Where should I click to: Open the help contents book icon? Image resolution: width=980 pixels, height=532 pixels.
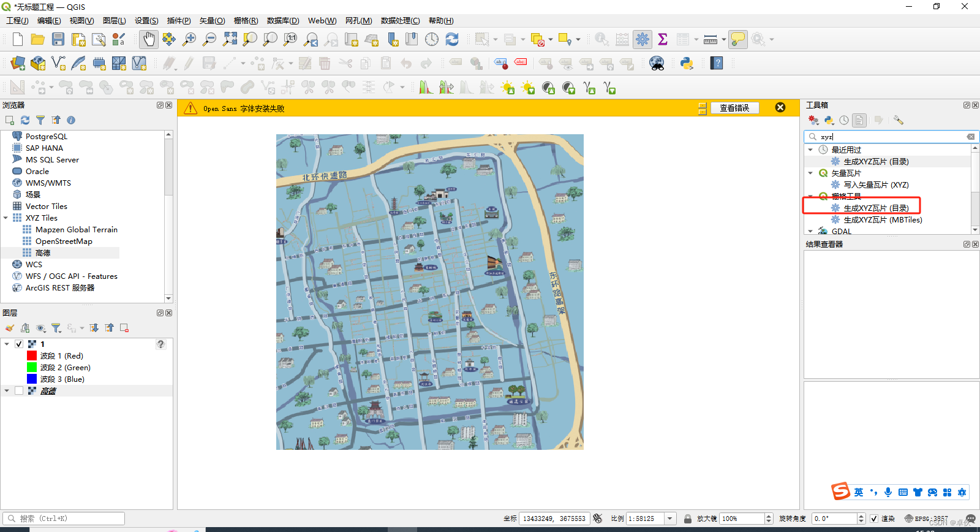coord(717,63)
